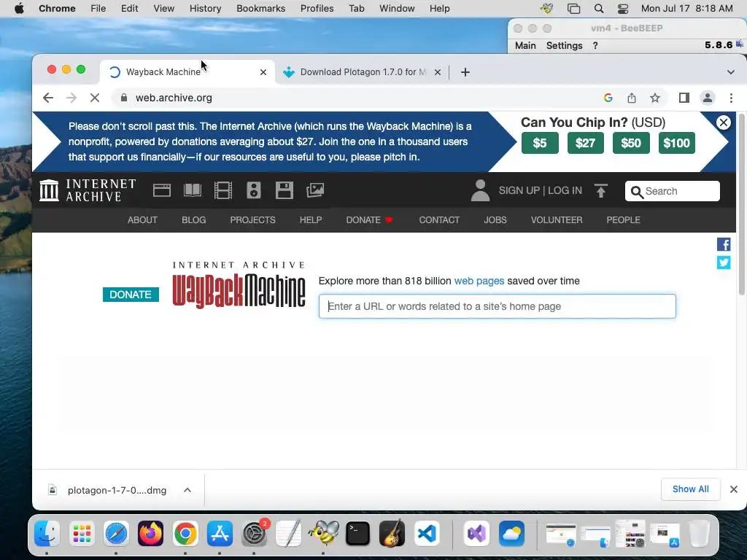Focus the Wayback URL input field
Screen dimensions: 747x560
coord(498,306)
